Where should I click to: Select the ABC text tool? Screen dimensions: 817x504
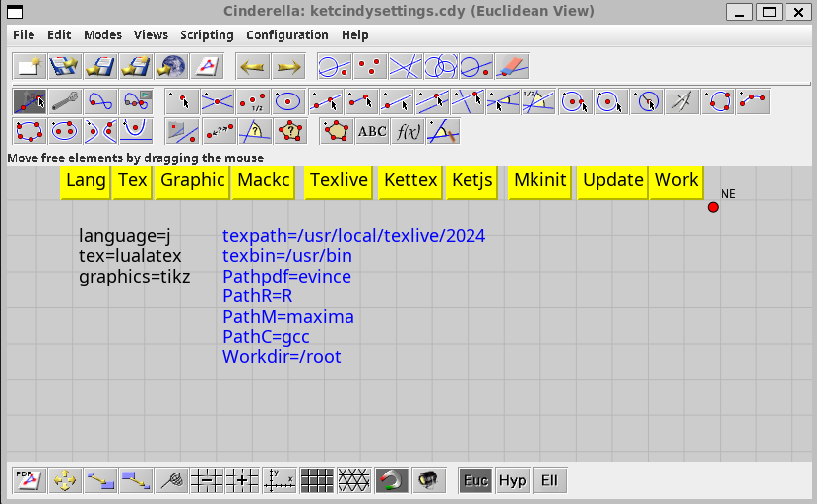[x=371, y=131]
